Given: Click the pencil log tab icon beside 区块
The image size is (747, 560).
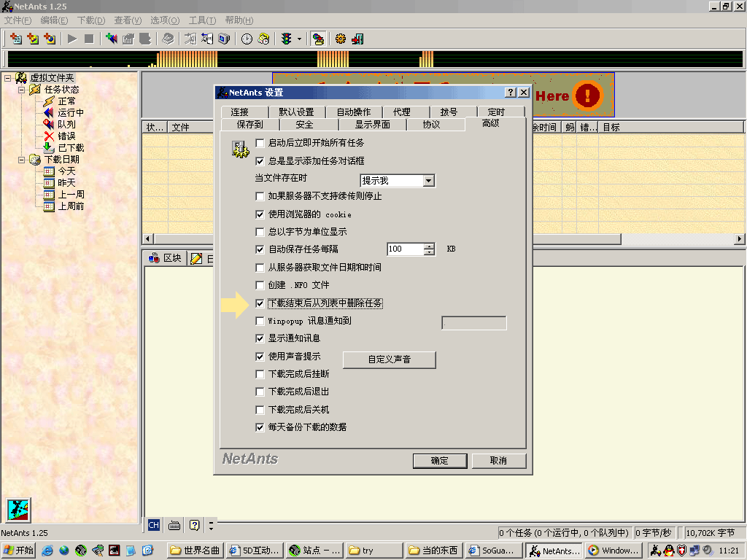Looking at the screenshot, I should tap(196, 259).
